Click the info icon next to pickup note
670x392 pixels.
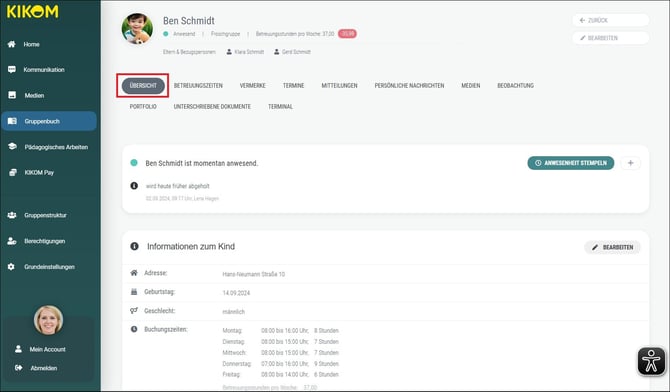134,186
